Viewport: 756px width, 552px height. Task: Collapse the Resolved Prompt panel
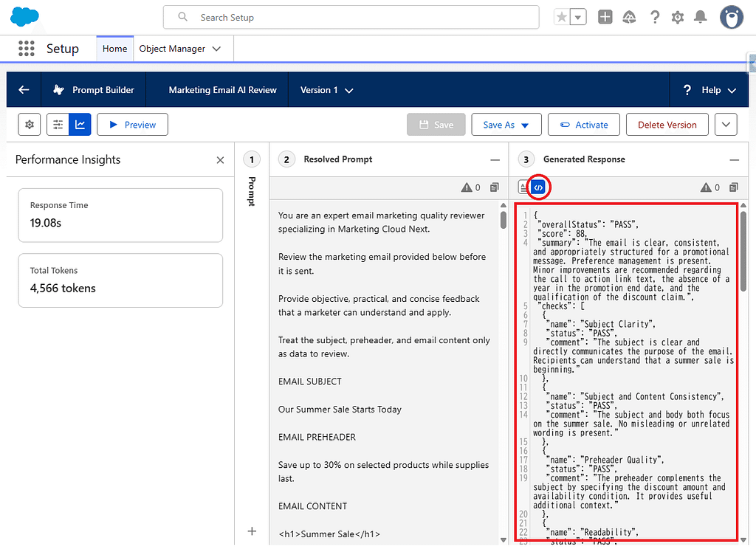(495, 159)
